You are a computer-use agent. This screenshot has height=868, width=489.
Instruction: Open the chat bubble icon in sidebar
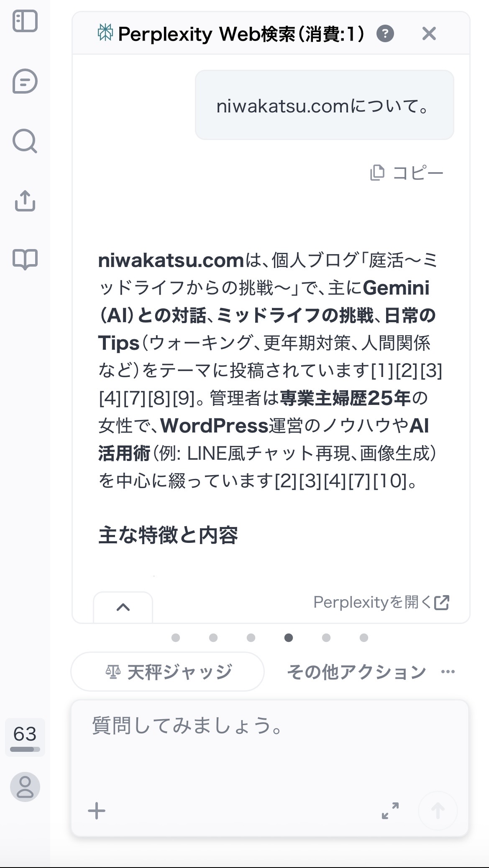click(25, 81)
